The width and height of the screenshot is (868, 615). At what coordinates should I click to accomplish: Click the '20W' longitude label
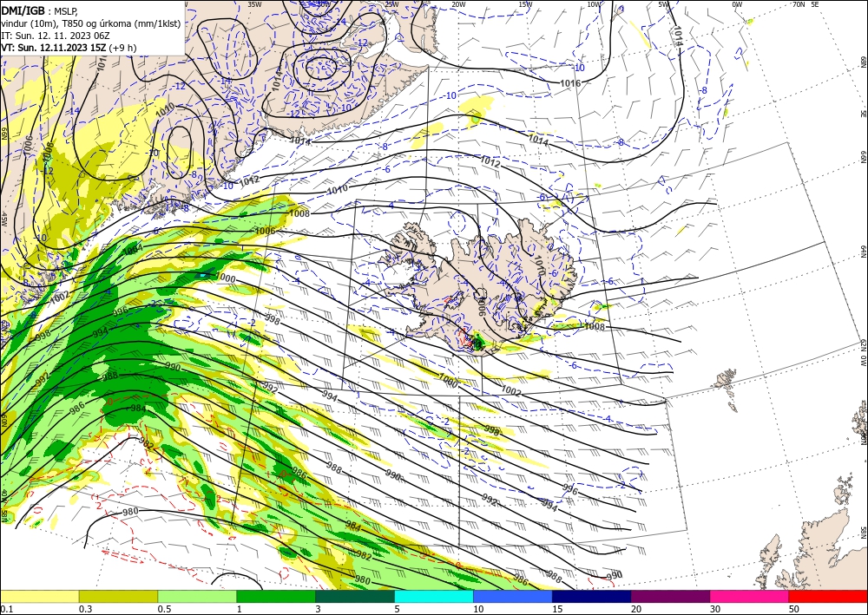click(x=457, y=4)
